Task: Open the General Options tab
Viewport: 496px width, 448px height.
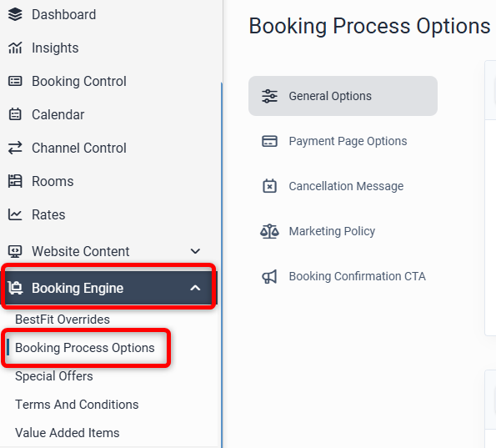Action: point(343,96)
